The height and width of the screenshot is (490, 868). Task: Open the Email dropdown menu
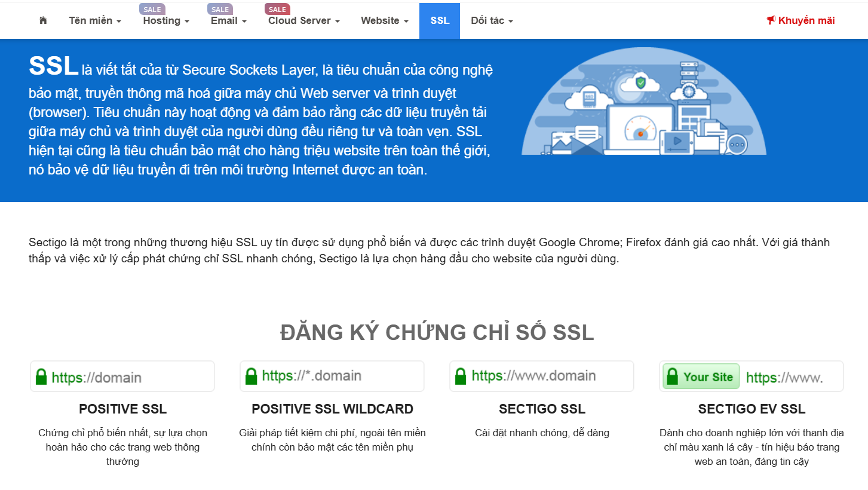click(x=229, y=21)
